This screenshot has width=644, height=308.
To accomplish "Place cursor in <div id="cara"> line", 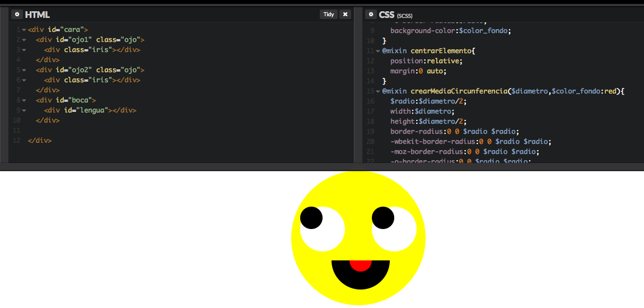I will [x=58, y=30].
